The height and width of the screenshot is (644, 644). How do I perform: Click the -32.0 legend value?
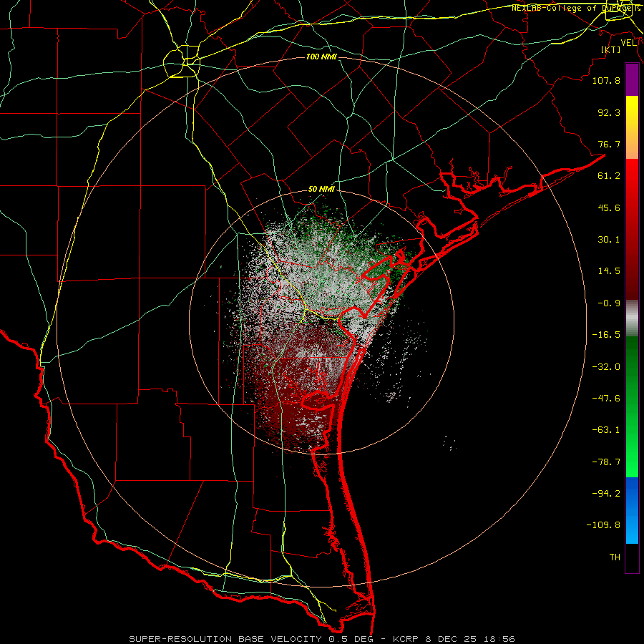point(606,367)
